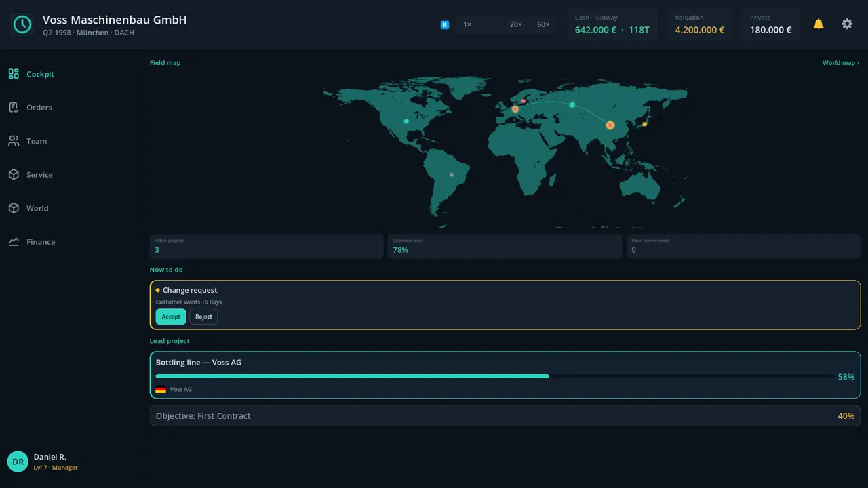This screenshot has width=868, height=488.
Task: Expand the Objective: First Contract row
Action: [x=505, y=416]
